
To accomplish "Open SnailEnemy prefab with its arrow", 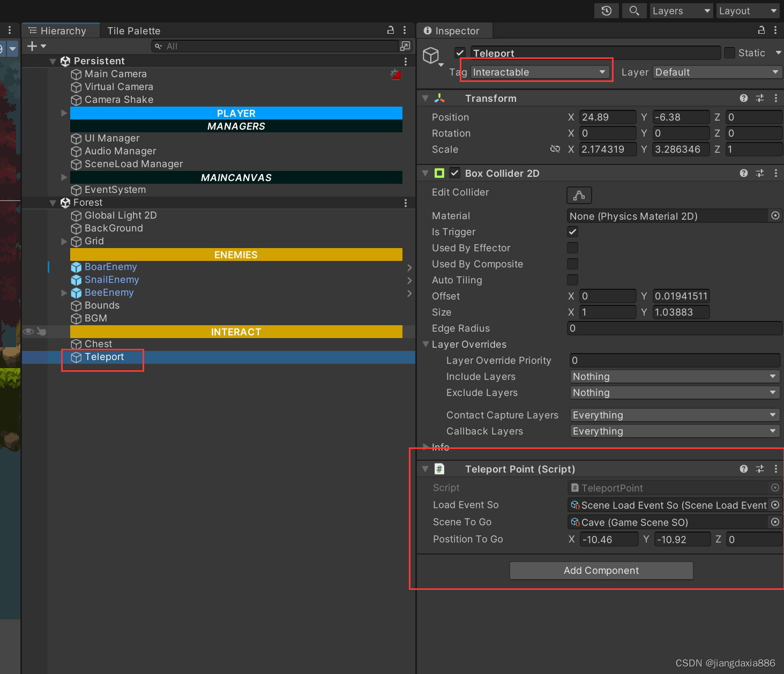I will pyautogui.click(x=409, y=280).
